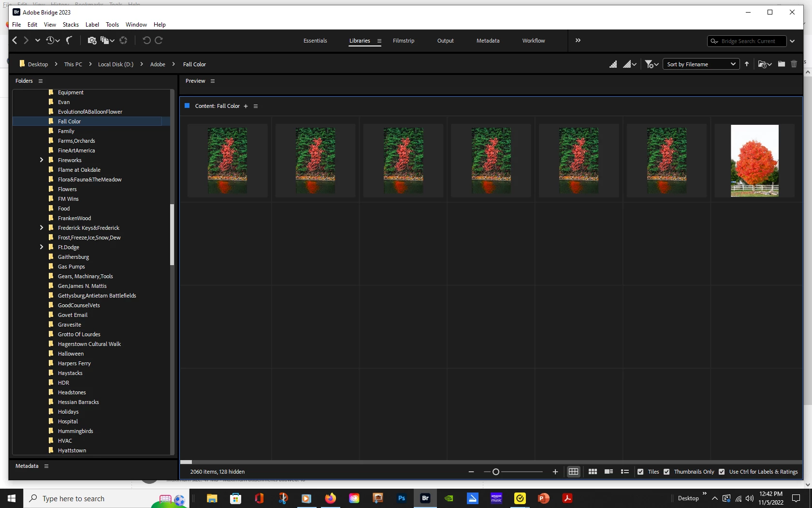The height and width of the screenshot is (508, 812).
Task: Expand the Ft.Dodge folder
Action: (x=42, y=247)
